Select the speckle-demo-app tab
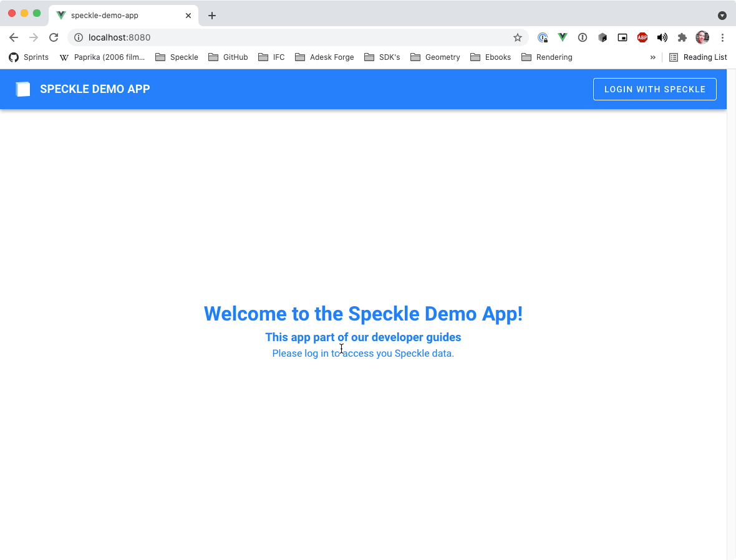This screenshot has height=560, width=736. coord(123,16)
